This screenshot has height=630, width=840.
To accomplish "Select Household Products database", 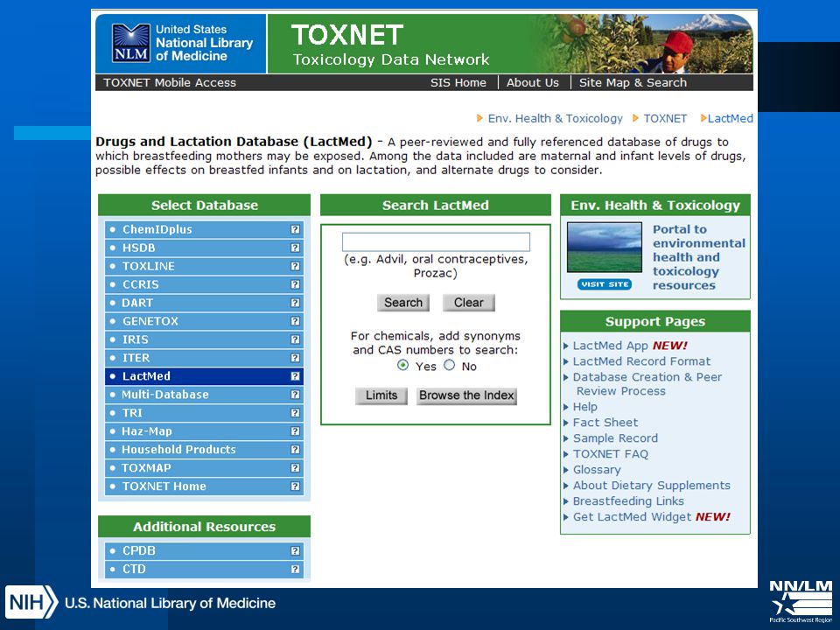I will (204, 450).
